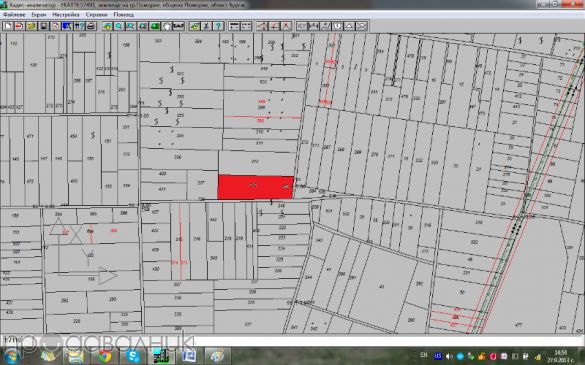Click the floppy disk save icon
The width and height of the screenshot is (585, 365).
click(x=44, y=26)
